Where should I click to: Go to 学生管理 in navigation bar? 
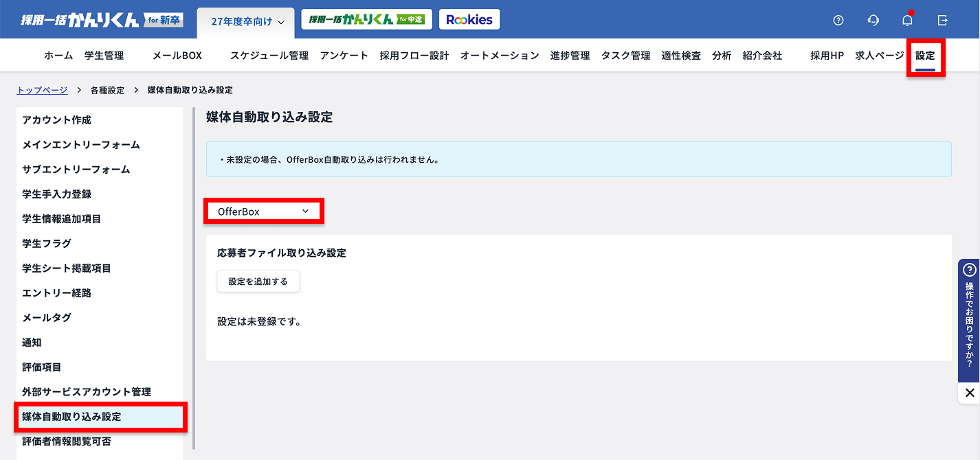(104, 56)
